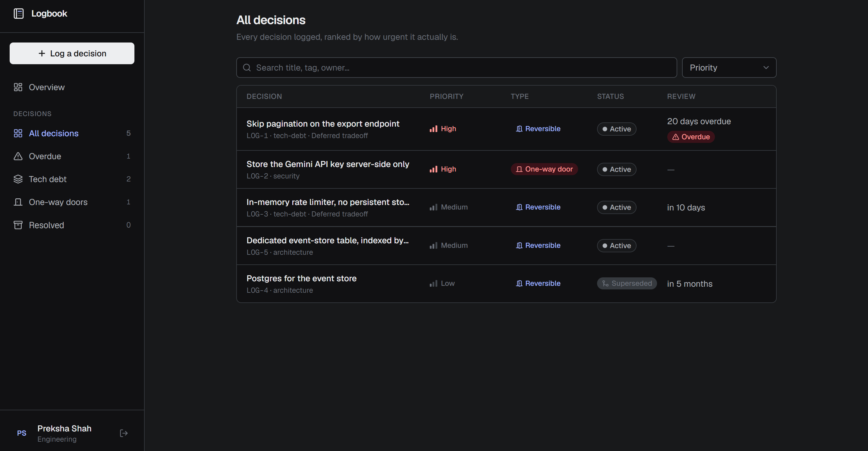
Task: Click the One-way door type badge
Action: (x=544, y=169)
